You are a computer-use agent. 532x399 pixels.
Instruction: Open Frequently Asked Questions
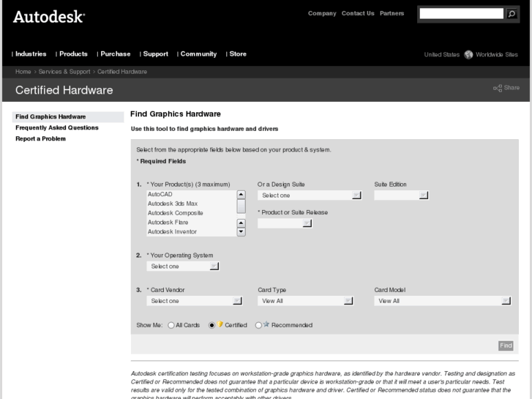click(x=57, y=127)
